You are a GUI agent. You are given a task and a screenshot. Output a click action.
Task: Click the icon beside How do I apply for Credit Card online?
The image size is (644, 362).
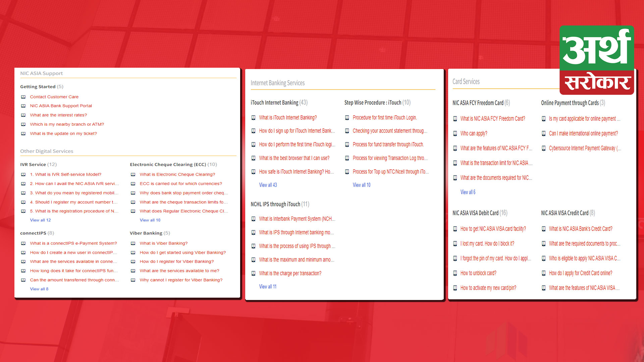543,273
